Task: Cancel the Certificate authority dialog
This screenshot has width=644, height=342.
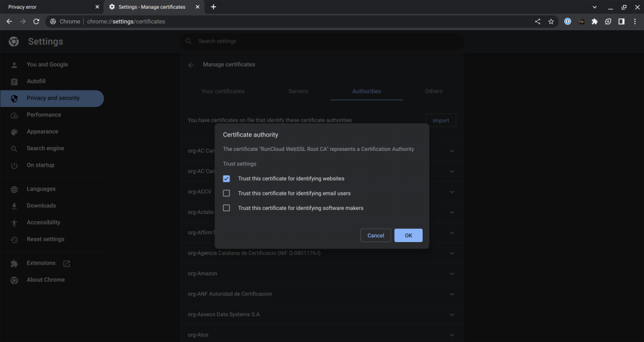Action: tap(375, 235)
